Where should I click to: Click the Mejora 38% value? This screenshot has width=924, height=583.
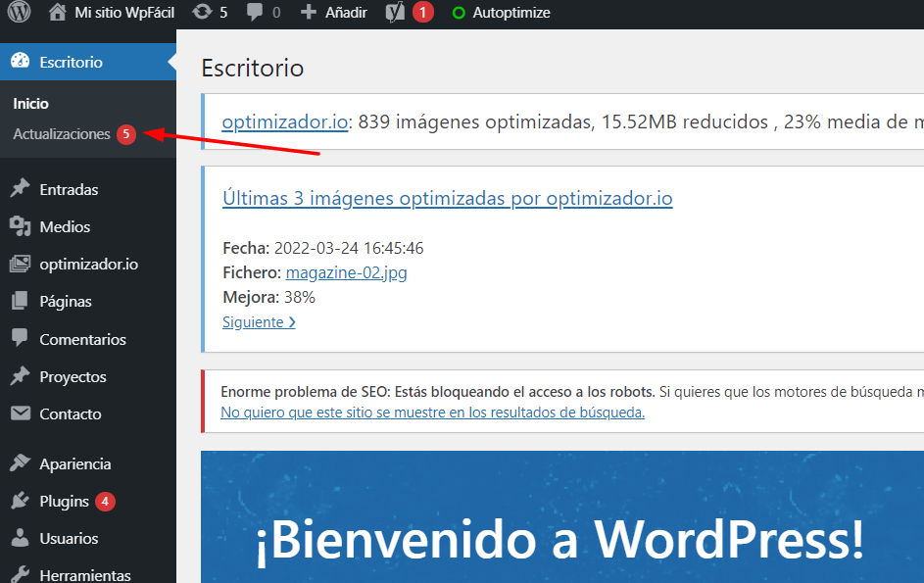pyautogui.click(x=300, y=298)
